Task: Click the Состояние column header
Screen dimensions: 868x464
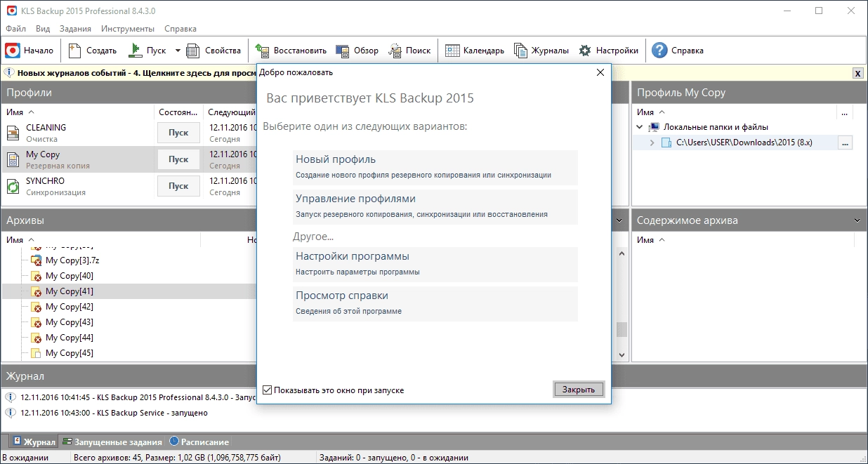Action: point(179,112)
